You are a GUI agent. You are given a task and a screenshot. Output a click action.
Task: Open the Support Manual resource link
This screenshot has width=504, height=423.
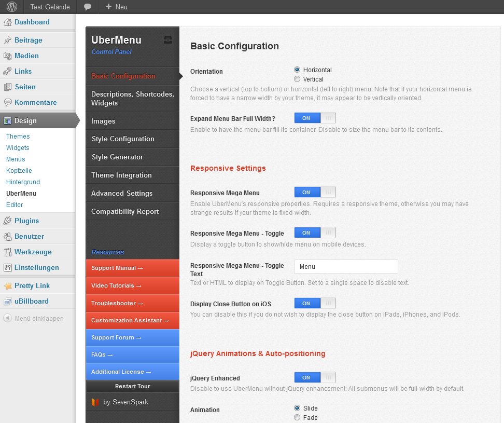(132, 268)
